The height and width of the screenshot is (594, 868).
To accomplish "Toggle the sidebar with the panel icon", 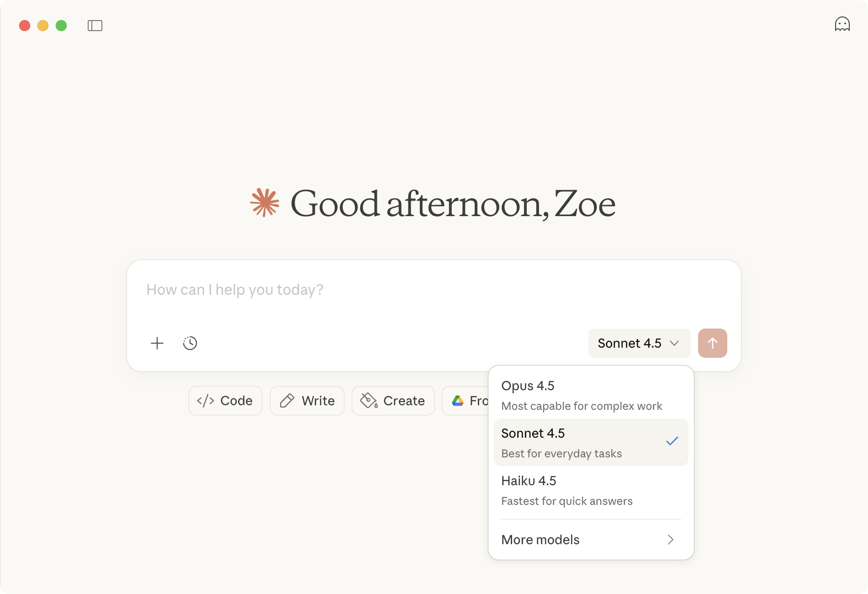I will (95, 26).
